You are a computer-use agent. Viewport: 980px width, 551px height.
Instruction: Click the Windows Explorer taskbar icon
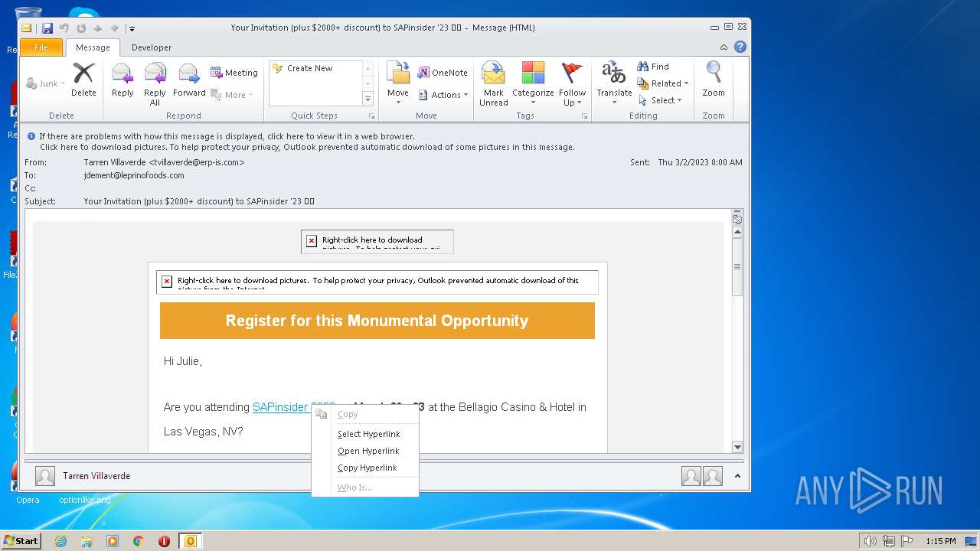(x=87, y=541)
